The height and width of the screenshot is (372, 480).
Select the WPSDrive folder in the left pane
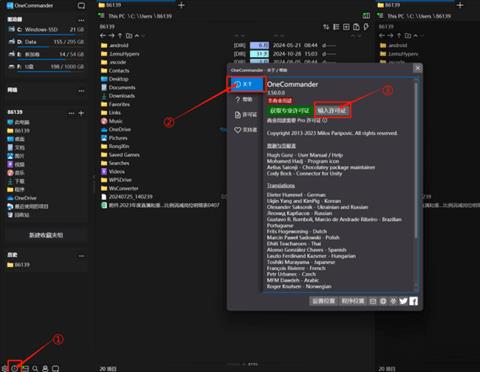pyautogui.click(x=117, y=180)
